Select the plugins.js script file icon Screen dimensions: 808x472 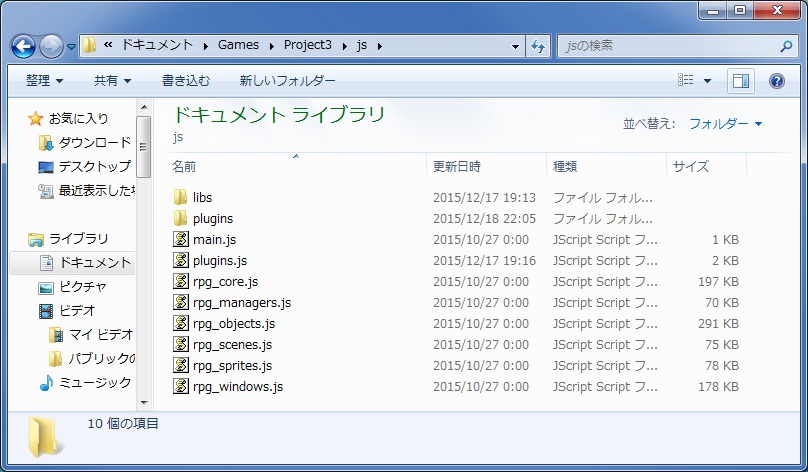pos(181,260)
